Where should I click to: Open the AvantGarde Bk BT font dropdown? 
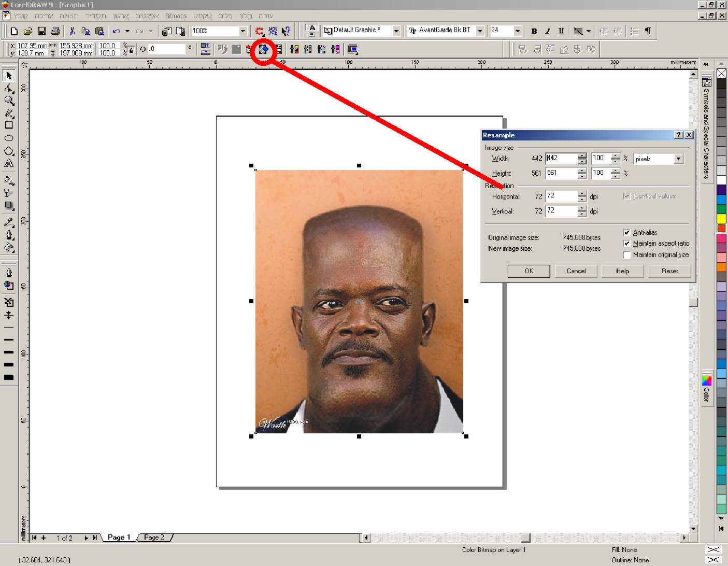point(480,31)
